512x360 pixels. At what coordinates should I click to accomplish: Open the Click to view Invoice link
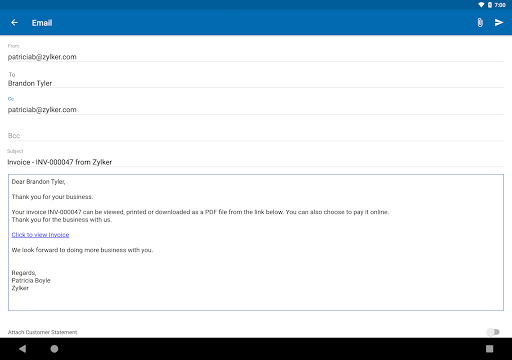[40, 235]
